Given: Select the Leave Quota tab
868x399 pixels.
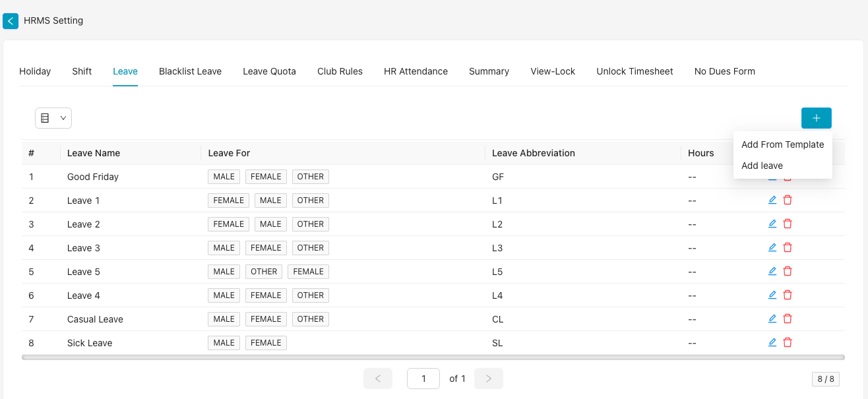Looking at the screenshot, I should point(269,71).
